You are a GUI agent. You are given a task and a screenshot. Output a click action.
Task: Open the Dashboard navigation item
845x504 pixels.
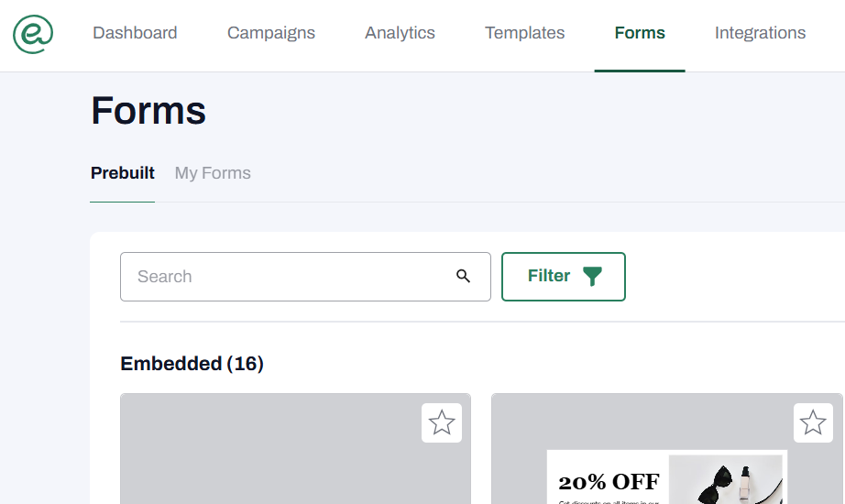pyautogui.click(x=135, y=33)
